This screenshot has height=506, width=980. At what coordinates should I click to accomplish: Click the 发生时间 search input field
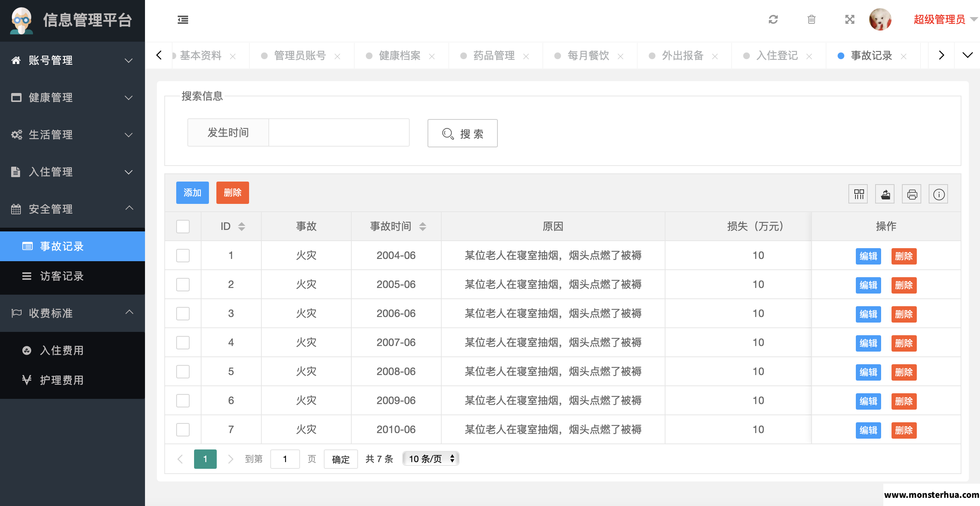click(339, 132)
